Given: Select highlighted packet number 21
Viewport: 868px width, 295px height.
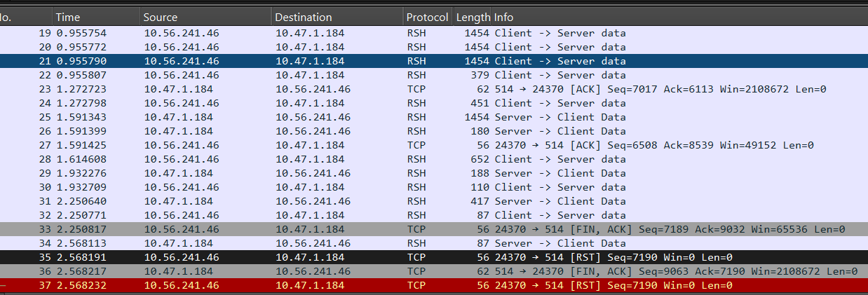Looking at the screenshot, I should click(x=434, y=61).
